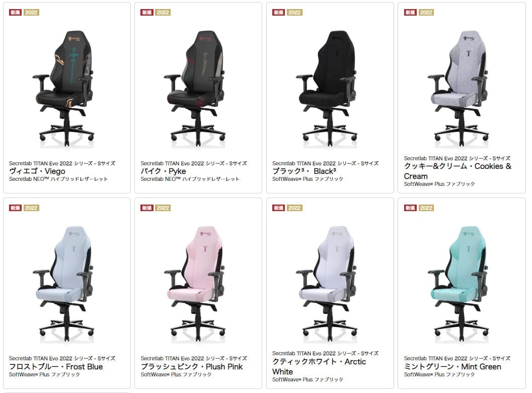Click the 新規 badge on Frost Blue card
This screenshot has width=532, height=393.
tap(15, 208)
